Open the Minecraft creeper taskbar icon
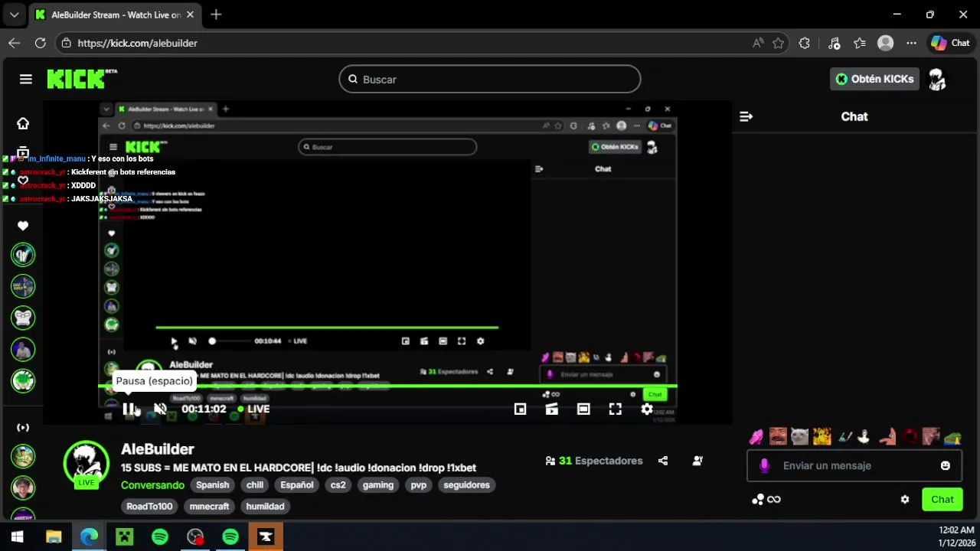Screen dimensions: 980x551 pyautogui.click(x=124, y=537)
